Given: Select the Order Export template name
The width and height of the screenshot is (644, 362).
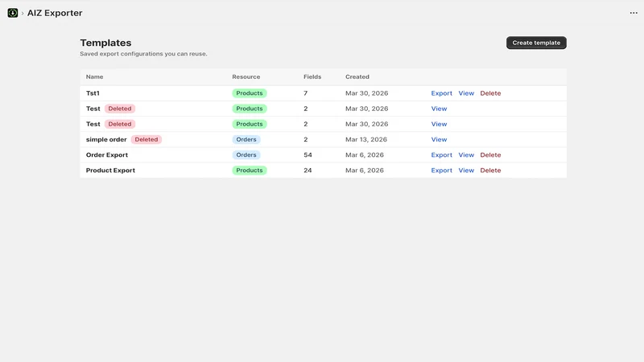Looking at the screenshot, I should click(107, 154).
